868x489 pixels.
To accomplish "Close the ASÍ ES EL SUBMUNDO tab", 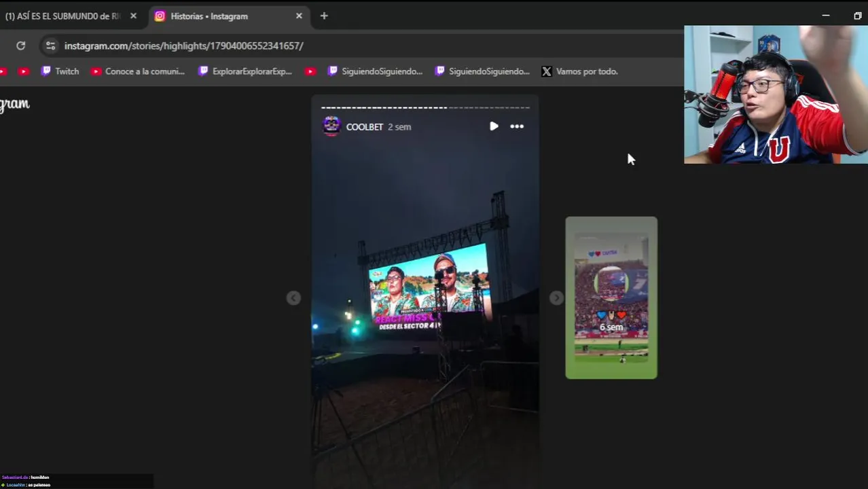I will (x=133, y=16).
